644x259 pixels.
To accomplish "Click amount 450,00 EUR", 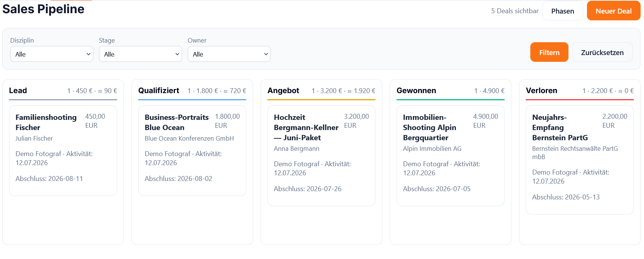I will pos(95,121).
